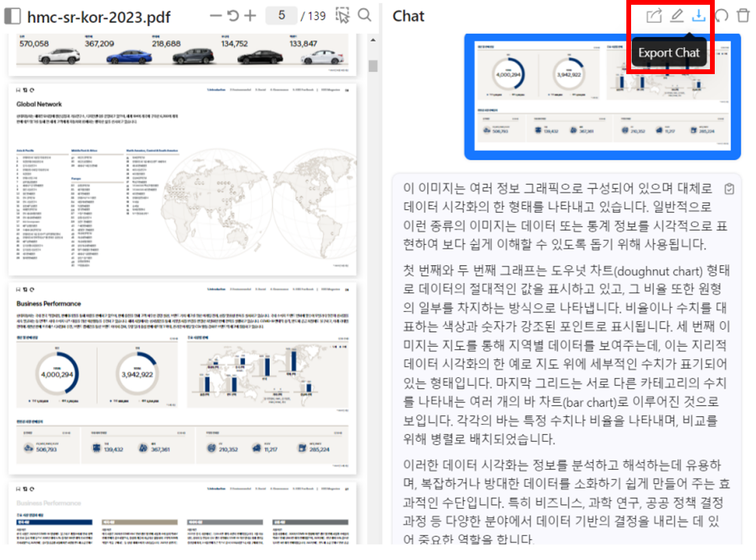This screenshot has height=560, width=756.
Task: Toggle the PDF sidebar panel icon
Action: [12, 16]
